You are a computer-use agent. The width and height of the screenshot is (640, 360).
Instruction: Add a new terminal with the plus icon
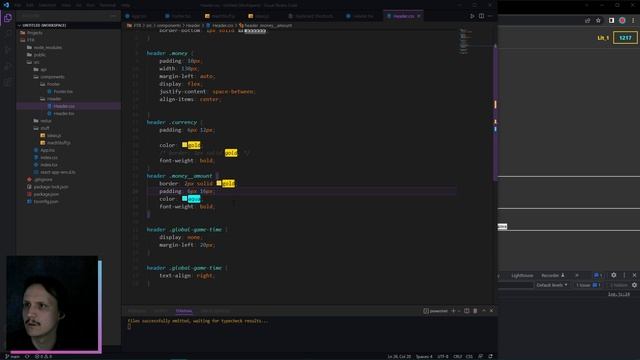click(x=453, y=311)
